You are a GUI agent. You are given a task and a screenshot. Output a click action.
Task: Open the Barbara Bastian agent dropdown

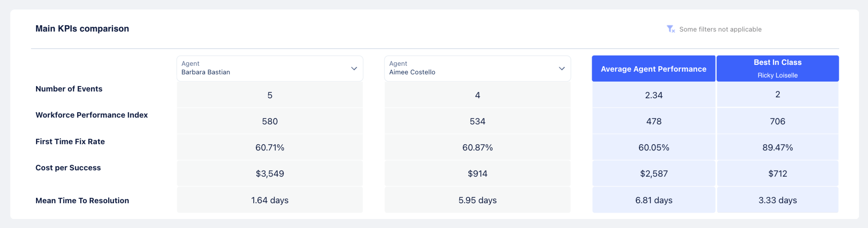click(269, 68)
